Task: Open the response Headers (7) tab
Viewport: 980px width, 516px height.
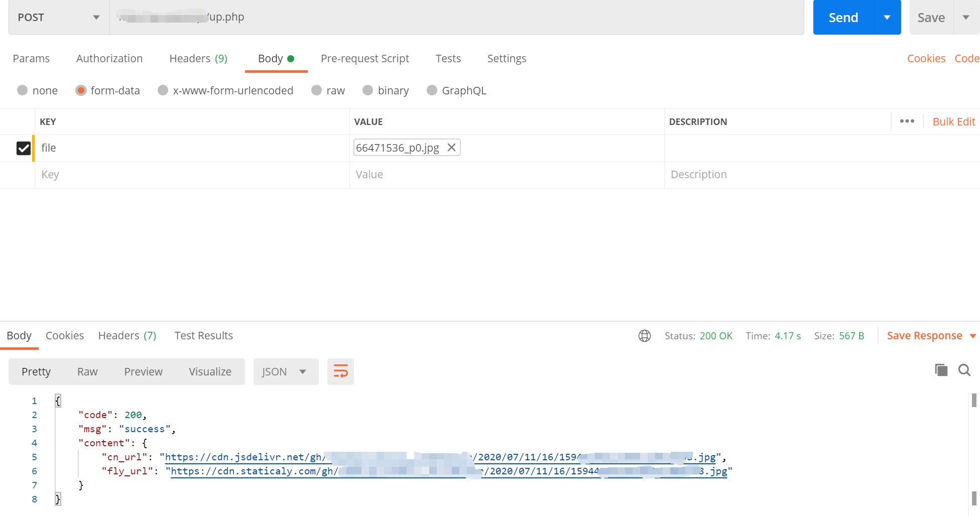Action: (127, 335)
